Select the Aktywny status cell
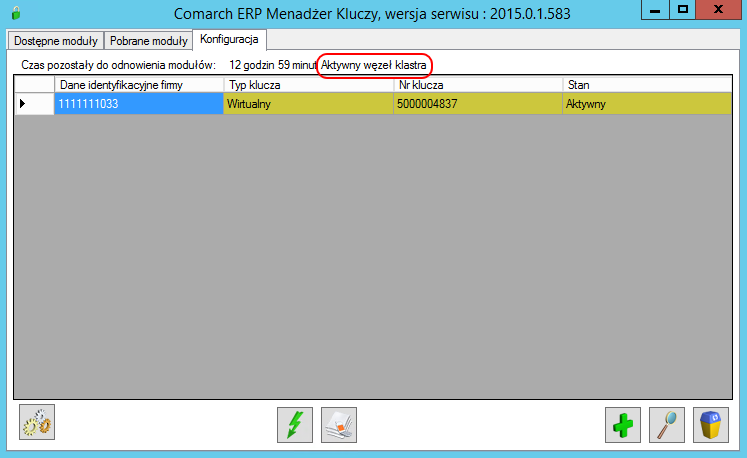 coord(647,103)
